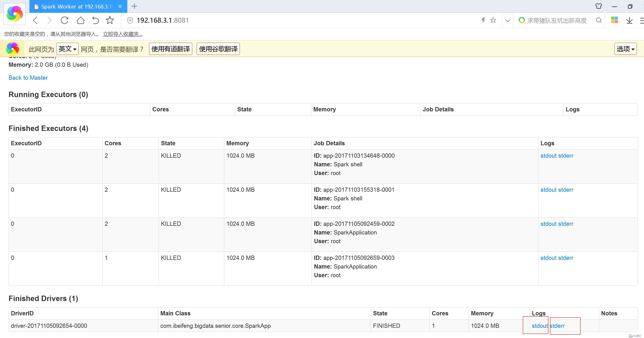644x338 pixels.
Task: Click the bookmark star next to home
Action: (110, 20)
